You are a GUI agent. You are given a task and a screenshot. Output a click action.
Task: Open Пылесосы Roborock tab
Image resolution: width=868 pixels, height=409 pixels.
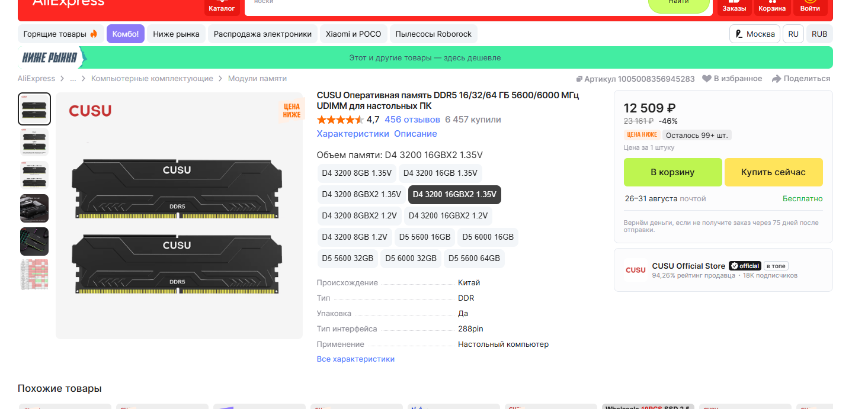pos(433,34)
